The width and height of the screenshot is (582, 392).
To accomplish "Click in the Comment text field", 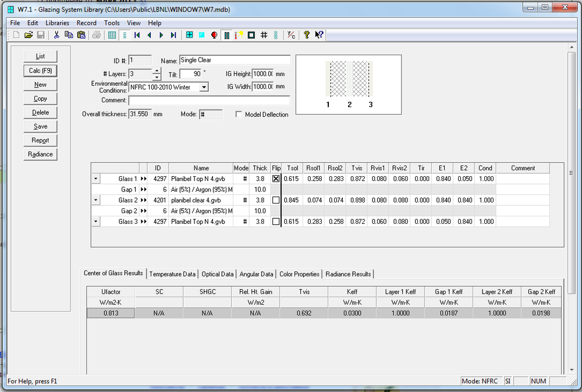I will pos(208,101).
